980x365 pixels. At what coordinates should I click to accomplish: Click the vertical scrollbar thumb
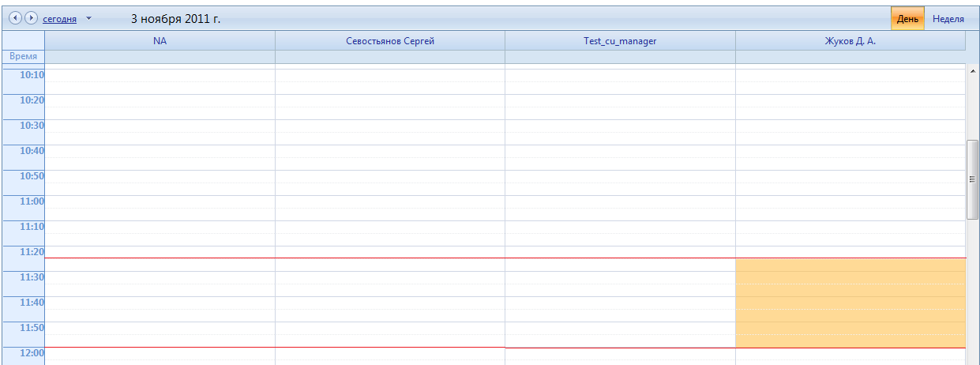coord(972,179)
